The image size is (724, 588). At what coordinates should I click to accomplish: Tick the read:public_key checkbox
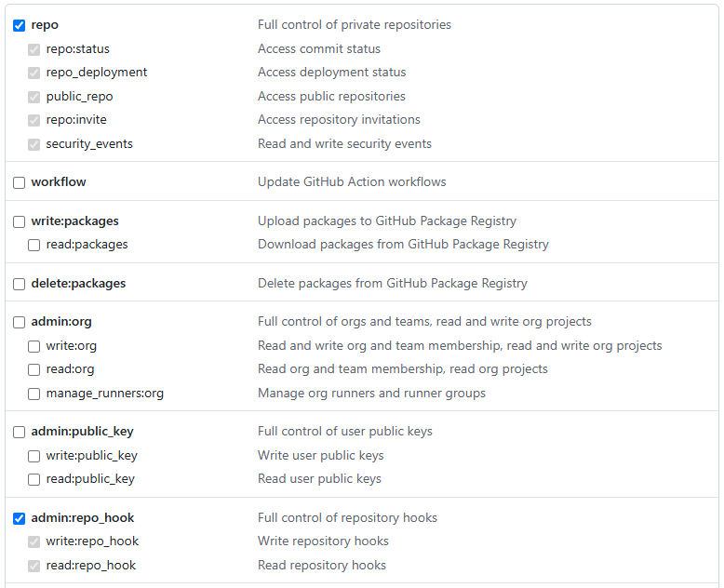click(x=34, y=479)
